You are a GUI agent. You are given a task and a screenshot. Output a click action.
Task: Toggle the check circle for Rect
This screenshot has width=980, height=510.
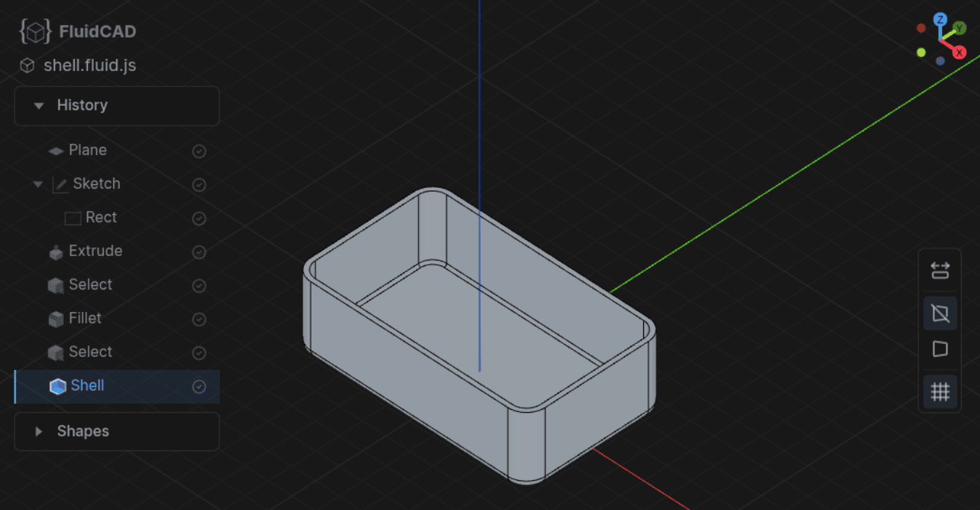199,218
